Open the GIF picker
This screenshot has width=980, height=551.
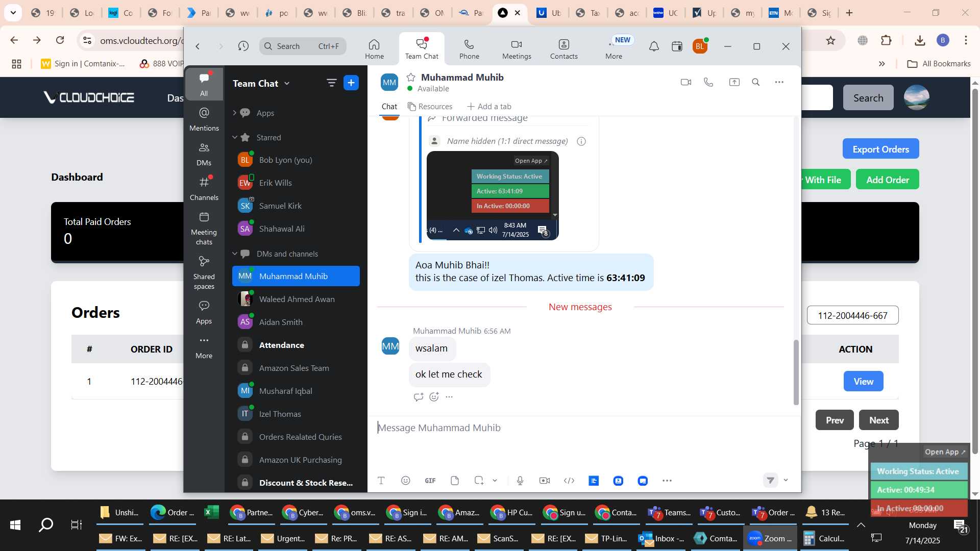pos(430,481)
